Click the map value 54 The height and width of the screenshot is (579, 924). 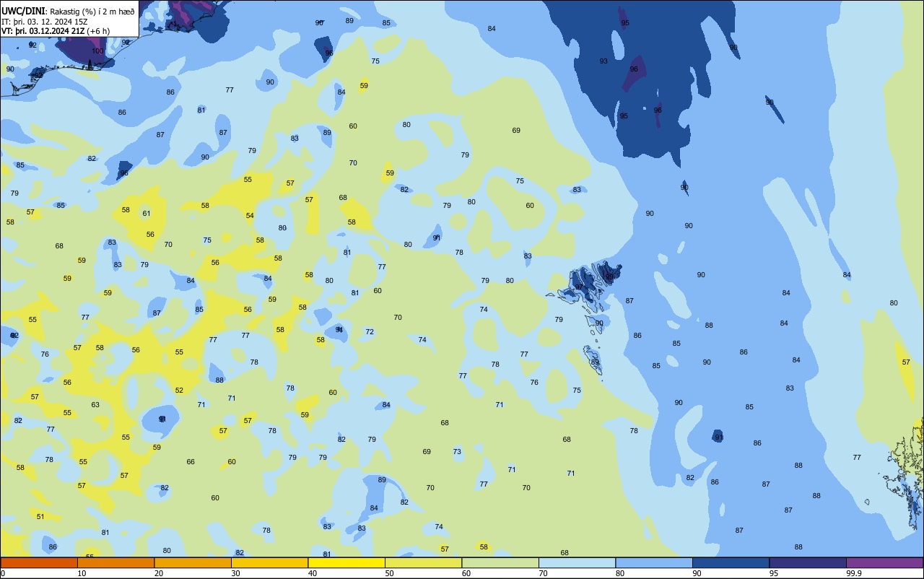(x=250, y=216)
